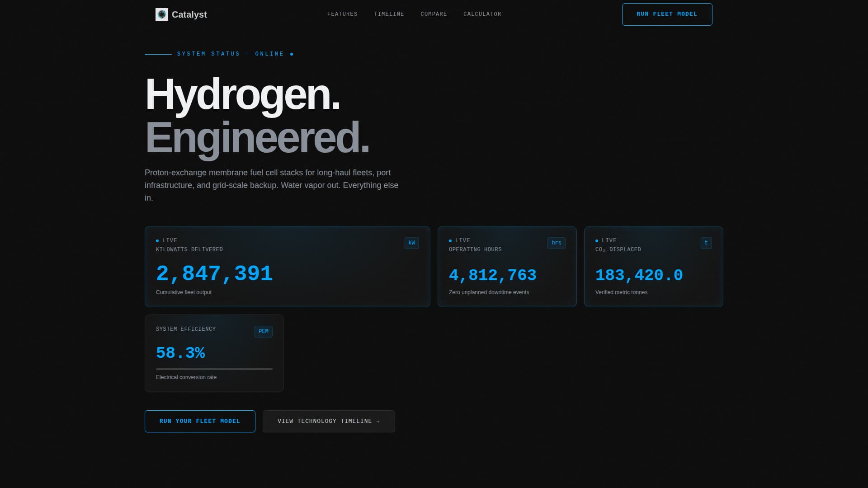Click the PEM badge on efficiency card
The image size is (868, 488).
(x=263, y=331)
